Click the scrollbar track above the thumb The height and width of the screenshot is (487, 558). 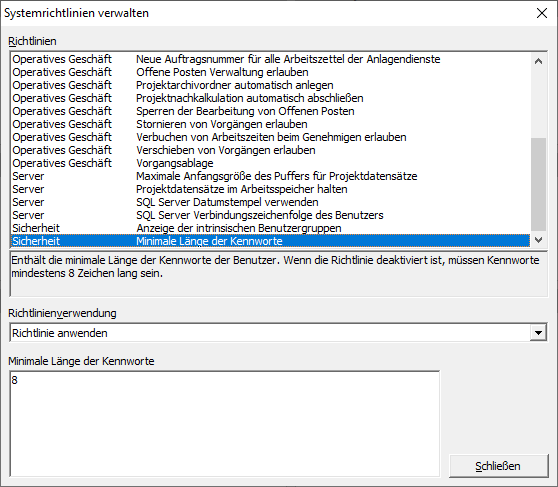pos(538,103)
